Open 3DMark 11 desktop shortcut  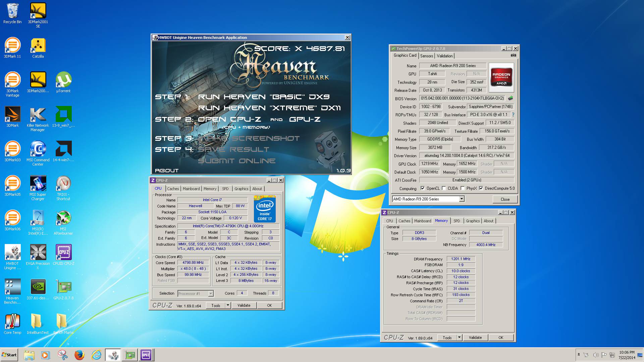tap(12, 48)
